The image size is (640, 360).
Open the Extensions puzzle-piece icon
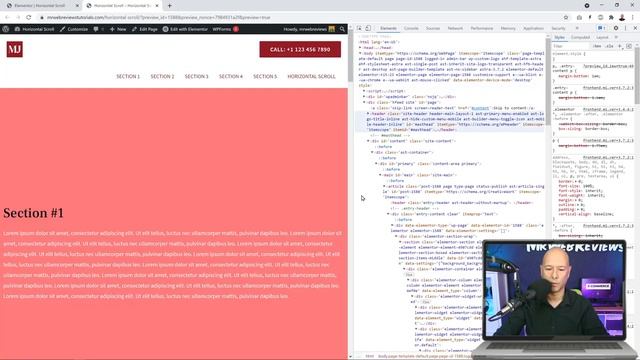611,18
